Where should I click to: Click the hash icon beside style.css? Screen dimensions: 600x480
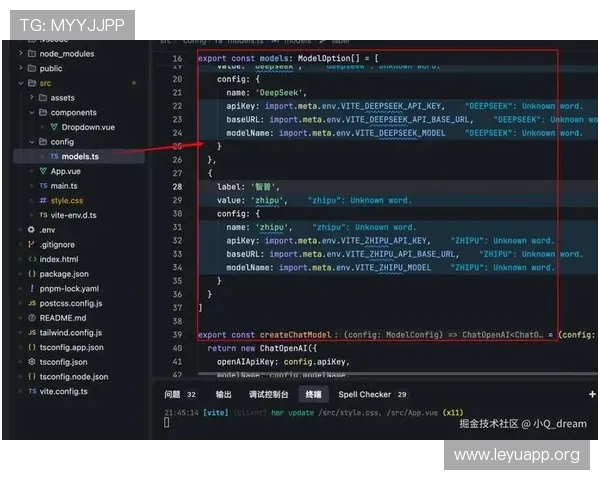tap(43, 200)
